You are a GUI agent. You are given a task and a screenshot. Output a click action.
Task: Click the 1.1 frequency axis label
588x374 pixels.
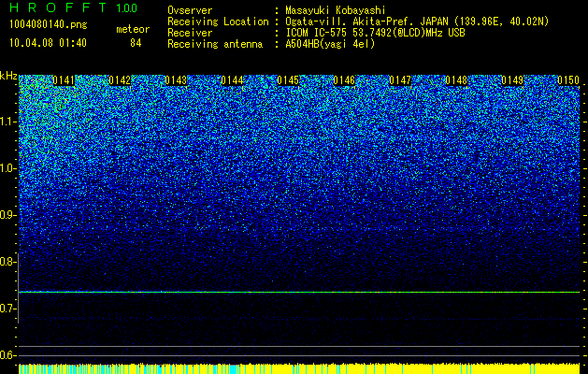click(7, 122)
